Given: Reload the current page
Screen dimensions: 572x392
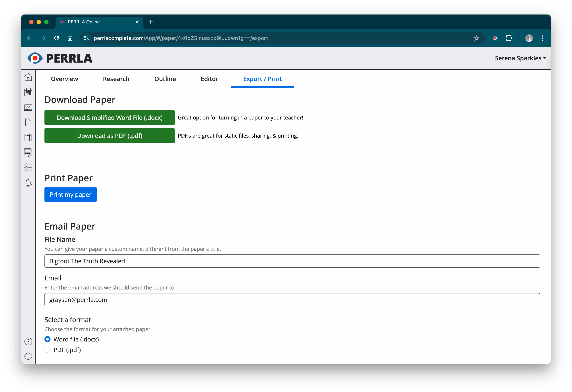Looking at the screenshot, I should (x=56, y=38).
